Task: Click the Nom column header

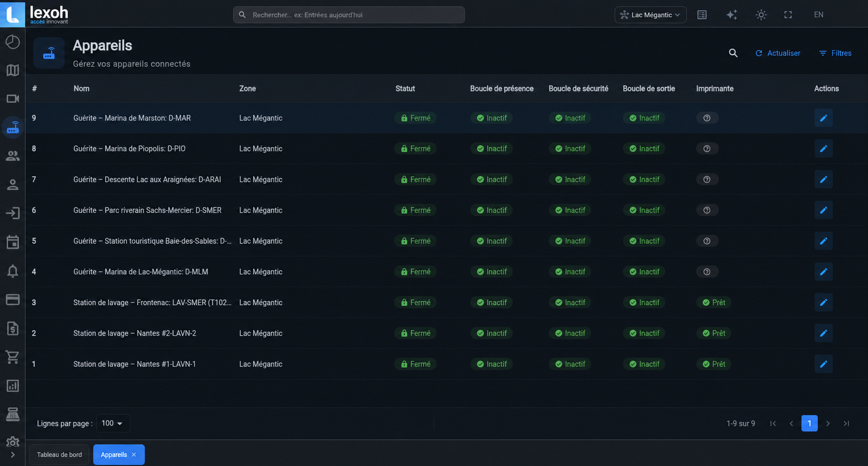Action: [x=81, y=89]
